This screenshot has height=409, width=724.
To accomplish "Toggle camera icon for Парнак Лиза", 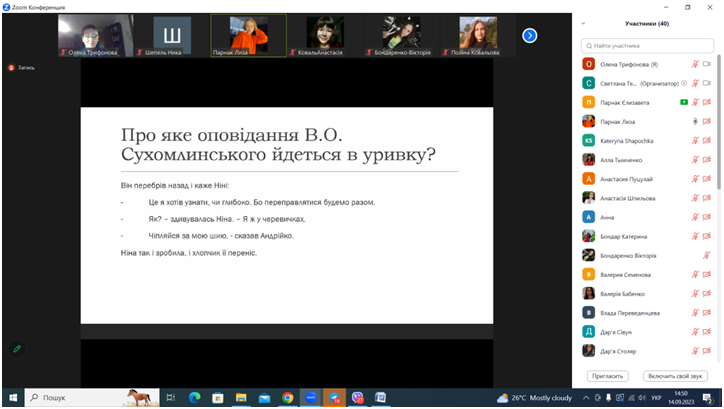I will click(706, 120).
